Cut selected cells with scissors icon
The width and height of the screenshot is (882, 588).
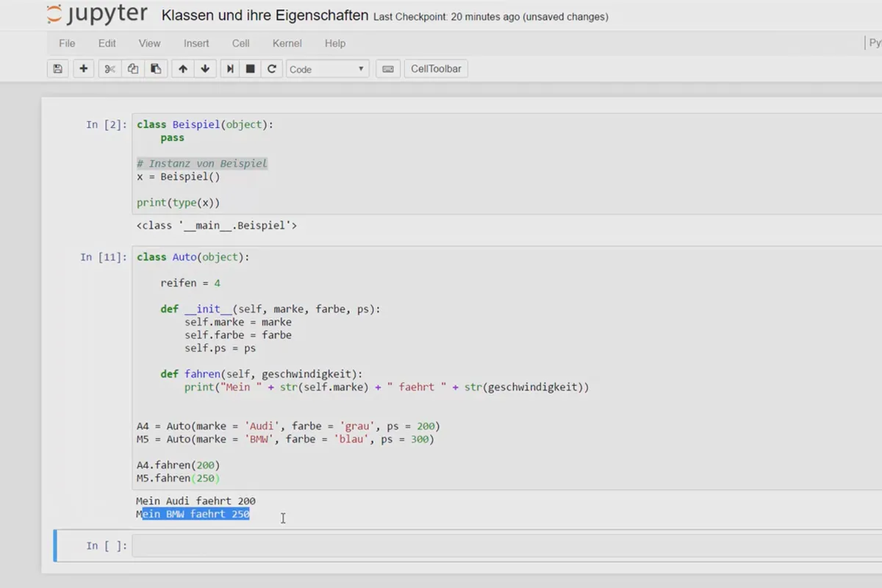110,69
